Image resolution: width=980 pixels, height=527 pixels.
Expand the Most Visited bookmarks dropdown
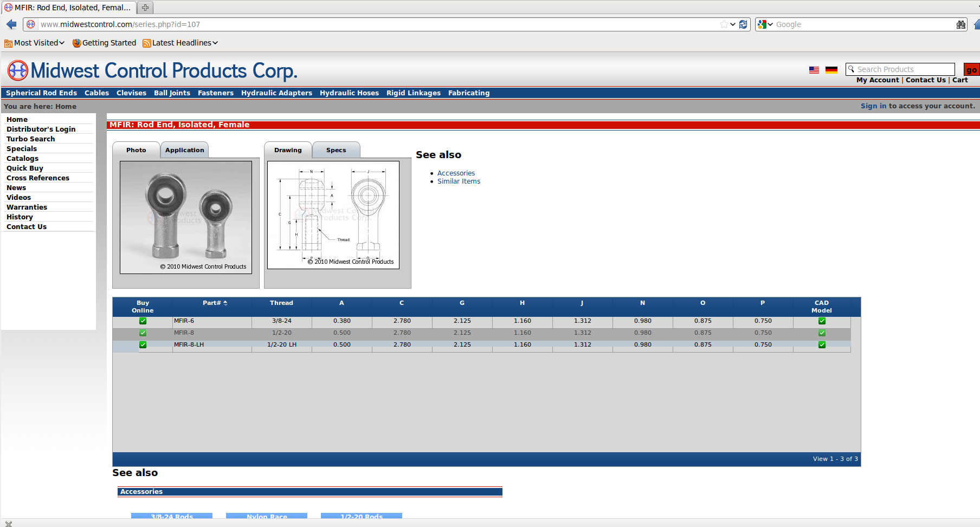point(34,43)
